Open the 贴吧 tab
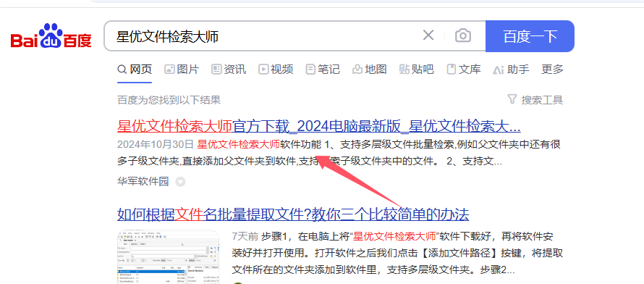 [417, 70]
